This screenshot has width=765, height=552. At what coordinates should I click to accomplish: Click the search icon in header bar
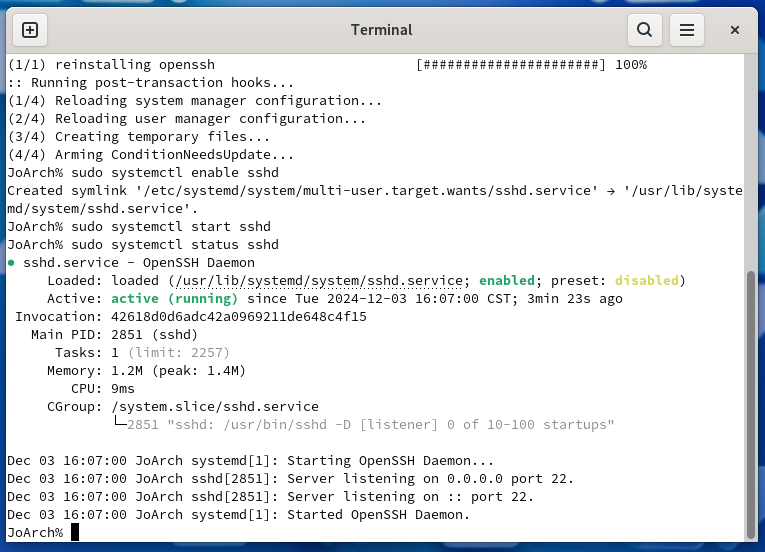tap(645, 30)
